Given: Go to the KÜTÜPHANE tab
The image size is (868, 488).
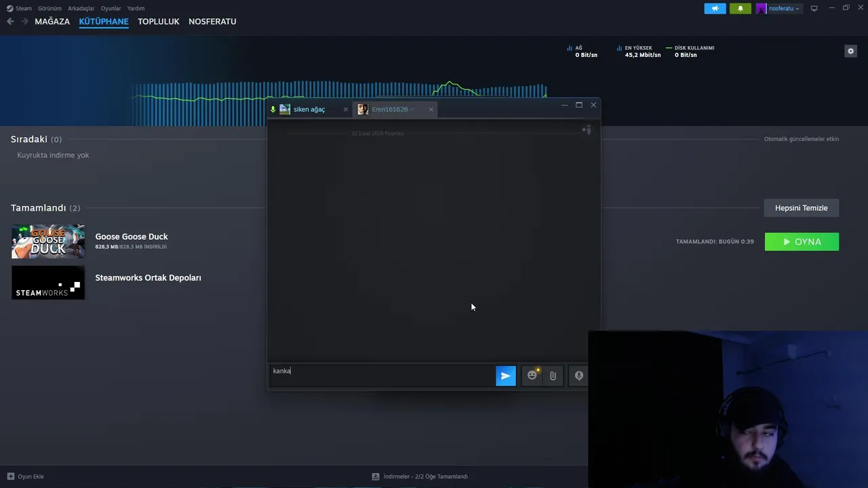Looking at the screenshot, I should (x=104, y=22).
